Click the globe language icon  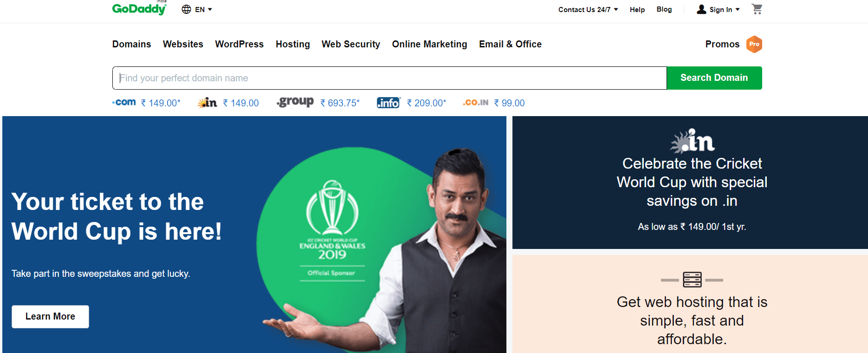[x=186, y=9]
